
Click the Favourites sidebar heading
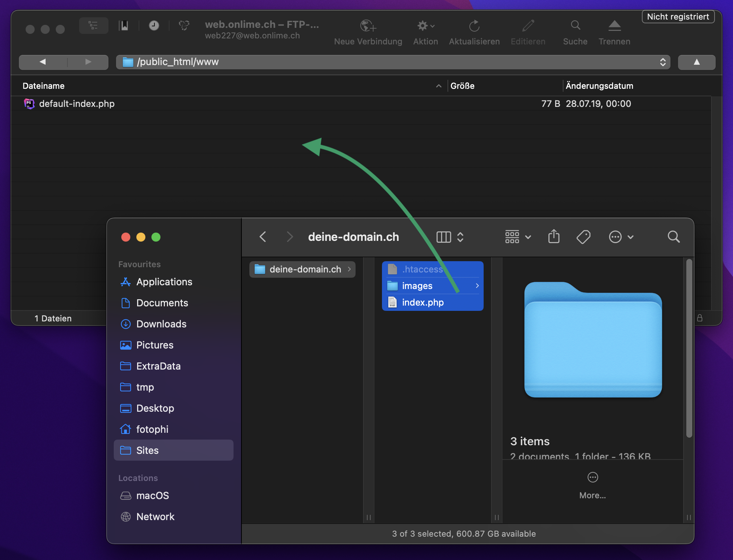(x=139, y=264)
